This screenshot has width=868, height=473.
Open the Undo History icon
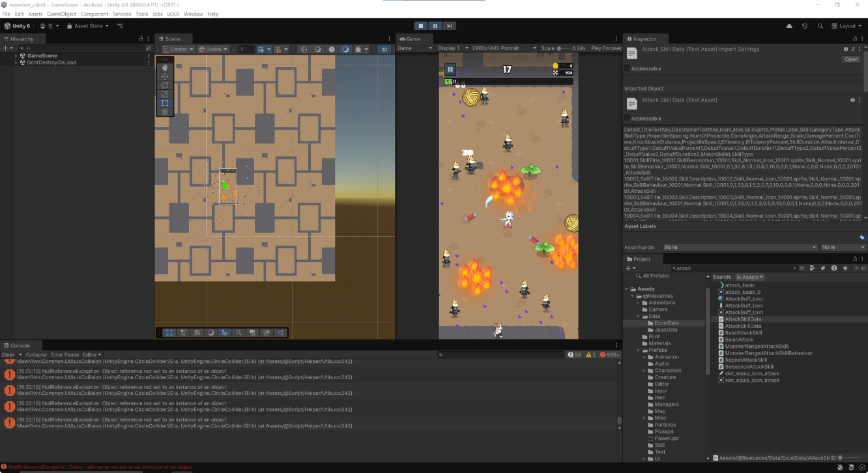click(805, 26)
